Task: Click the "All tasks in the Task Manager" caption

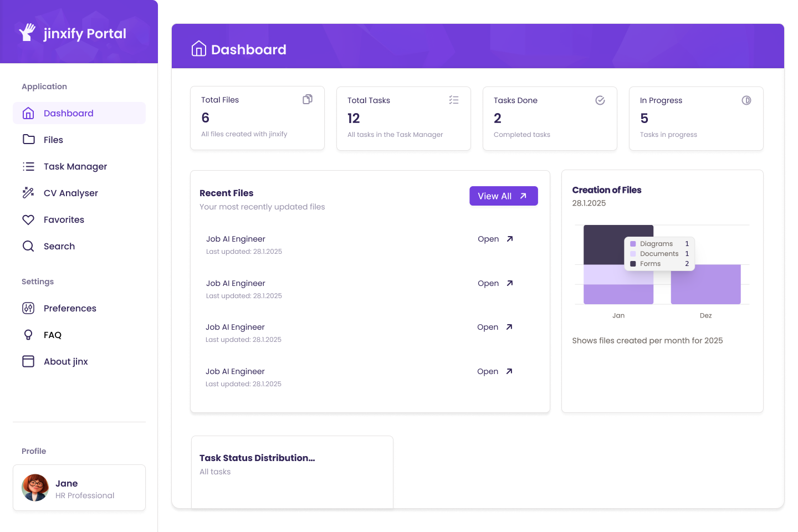Action: (x=395, y=135)
